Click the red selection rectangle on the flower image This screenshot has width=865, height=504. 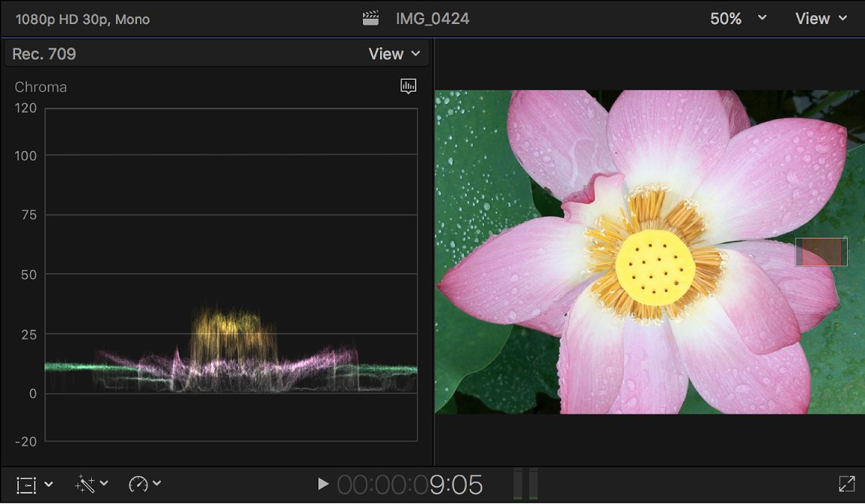[x=821, y=252]
